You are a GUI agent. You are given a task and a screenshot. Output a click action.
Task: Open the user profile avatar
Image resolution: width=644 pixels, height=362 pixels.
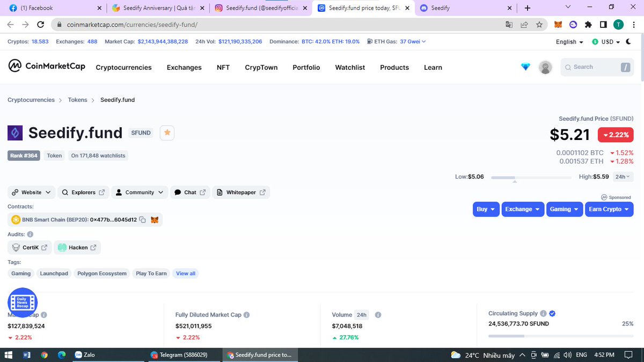[x=545, y=68]
